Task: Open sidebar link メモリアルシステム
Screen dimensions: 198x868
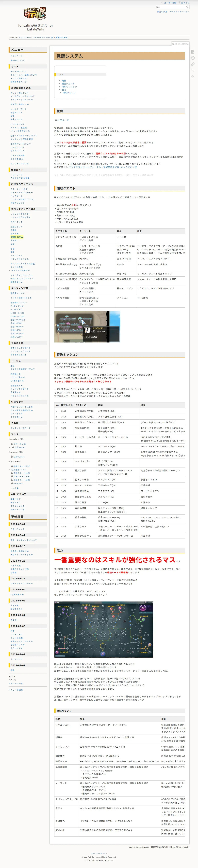Action: click(20, 259)
